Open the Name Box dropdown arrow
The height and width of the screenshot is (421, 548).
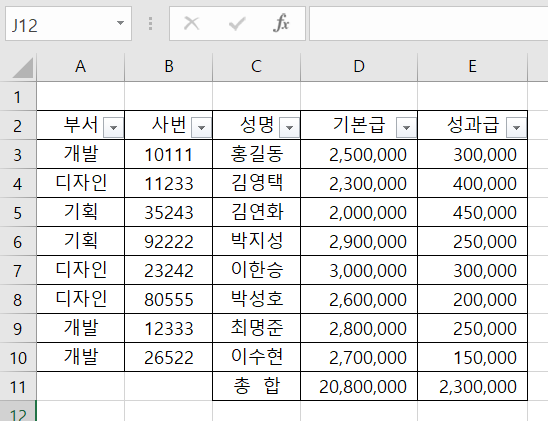click(x=120, y=23)
